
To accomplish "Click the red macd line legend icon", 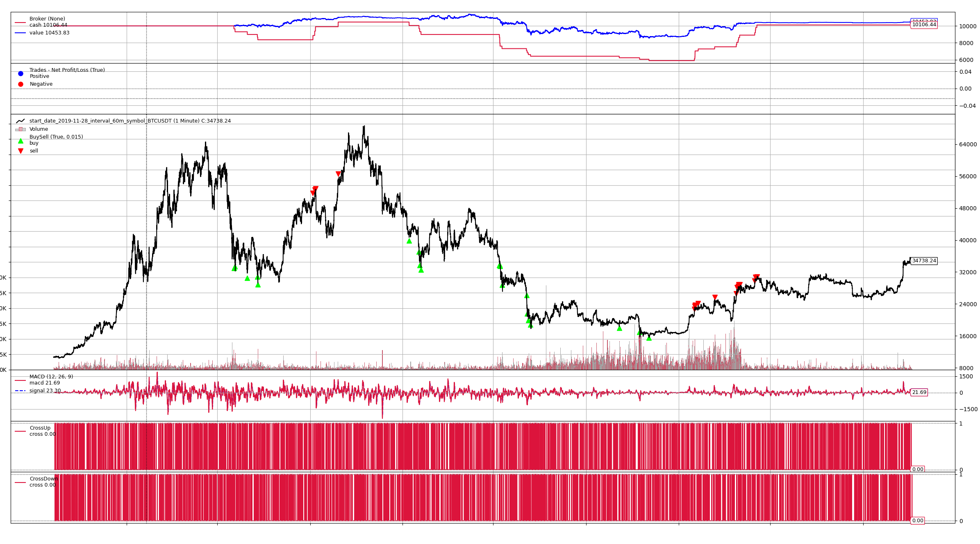I will pyautogui.click(x=20, y=380).
